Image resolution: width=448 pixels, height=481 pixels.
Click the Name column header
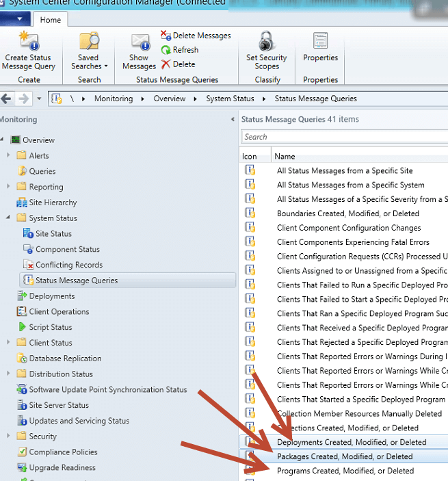360,157
